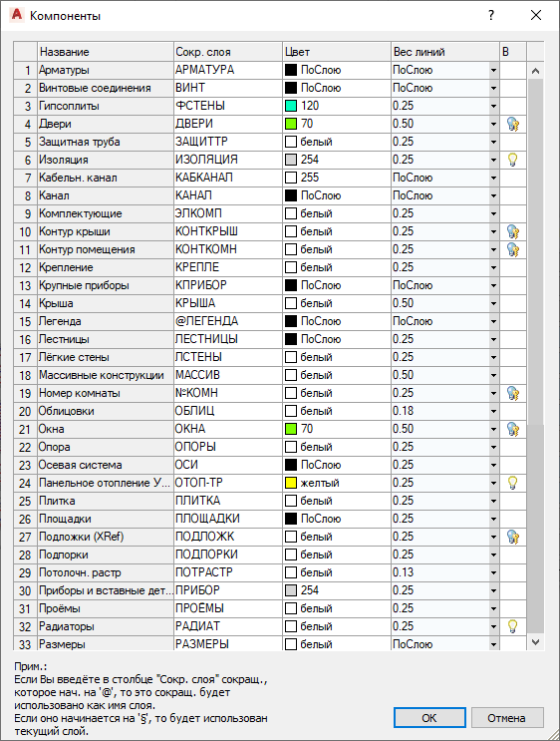This screenshot has width=560, height=741.
Task: Open line weight dropdown for Облицовки row
Action: point(493,412)
